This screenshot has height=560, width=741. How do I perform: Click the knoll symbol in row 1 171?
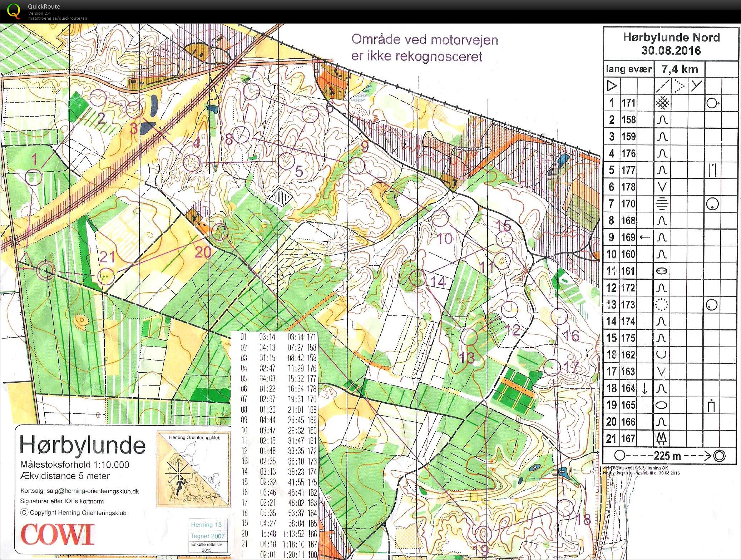(662, 103)
